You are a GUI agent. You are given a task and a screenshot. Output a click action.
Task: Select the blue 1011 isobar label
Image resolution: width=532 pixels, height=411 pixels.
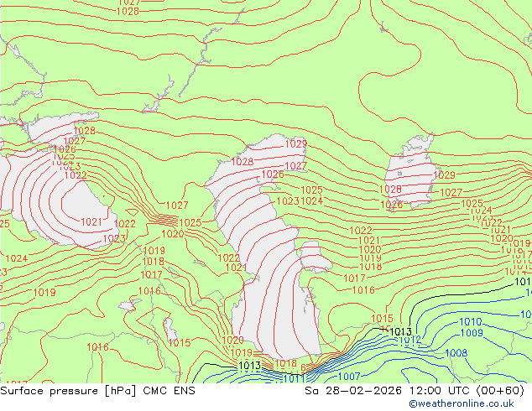(294, 379)
